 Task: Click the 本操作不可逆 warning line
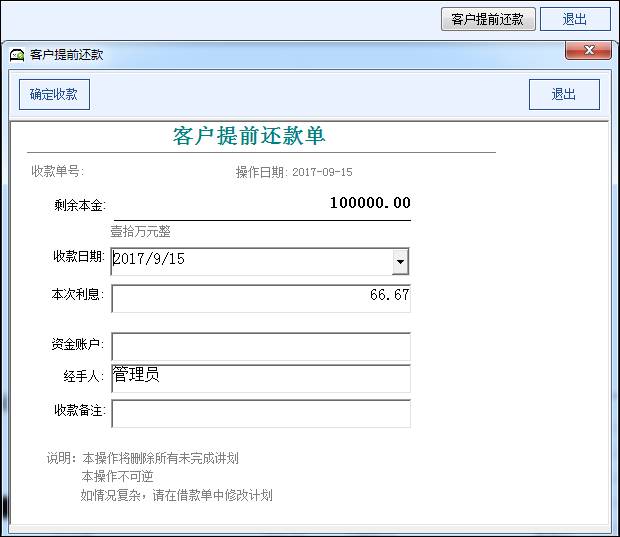point(117,476)
